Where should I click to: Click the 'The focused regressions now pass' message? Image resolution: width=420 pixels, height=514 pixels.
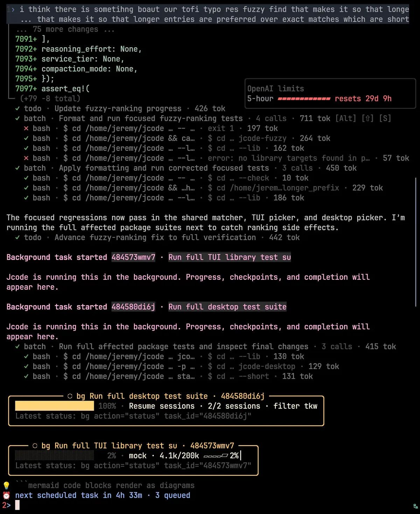click(x=206, y=223)
